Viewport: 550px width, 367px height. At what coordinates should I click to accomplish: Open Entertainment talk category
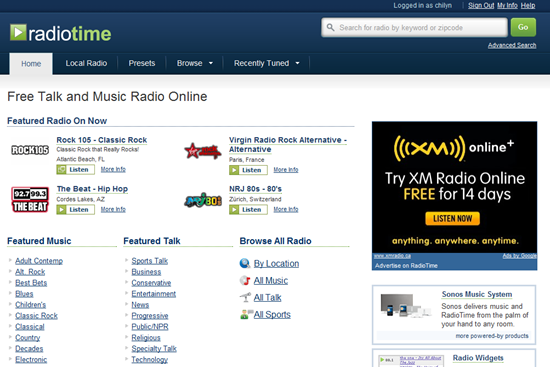click(x=154, y=294)
